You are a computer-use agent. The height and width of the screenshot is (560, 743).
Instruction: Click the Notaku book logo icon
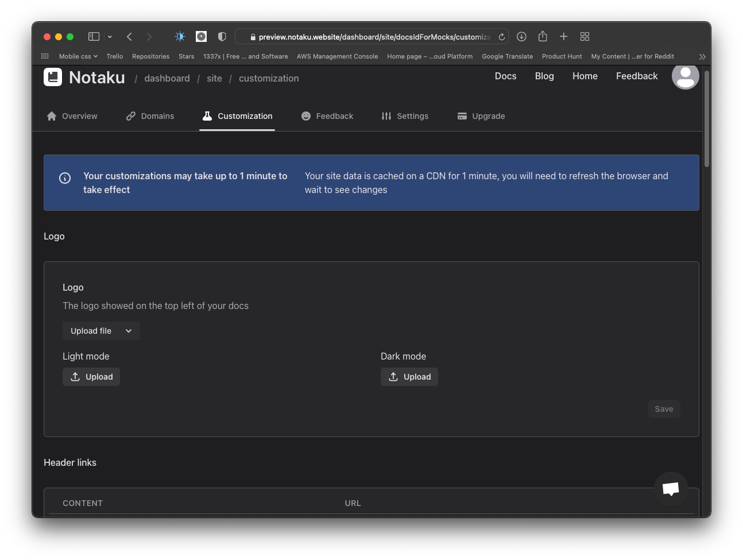53,77
